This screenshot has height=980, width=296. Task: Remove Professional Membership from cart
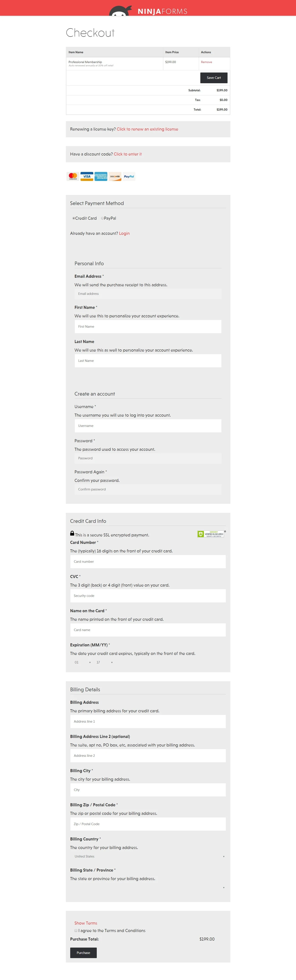[x=206, y=62]
